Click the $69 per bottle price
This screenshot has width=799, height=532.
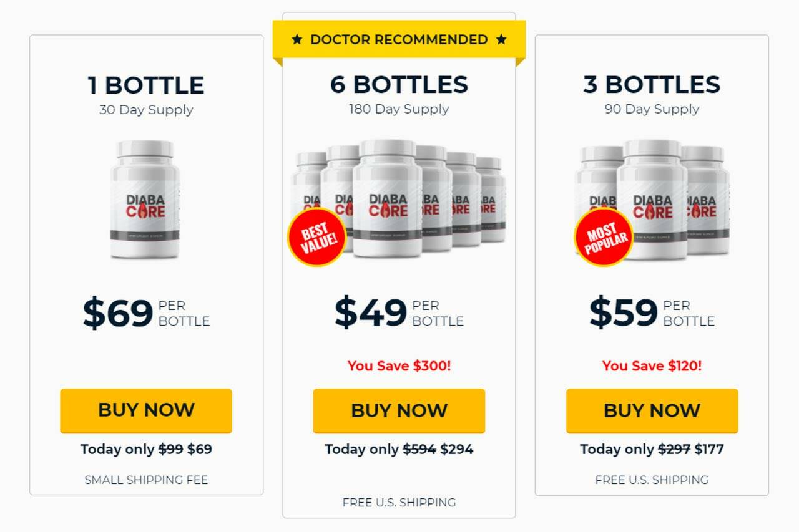[146, 313]
